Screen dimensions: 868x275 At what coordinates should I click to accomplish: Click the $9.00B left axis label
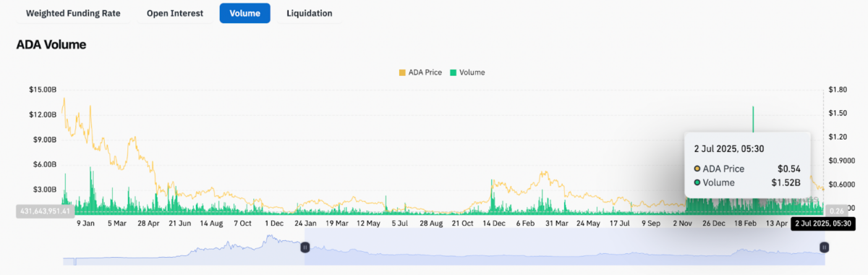45,140
